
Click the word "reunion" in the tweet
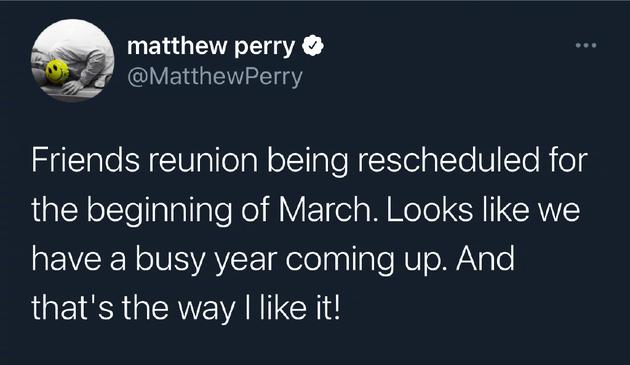[x=203, y=159]
